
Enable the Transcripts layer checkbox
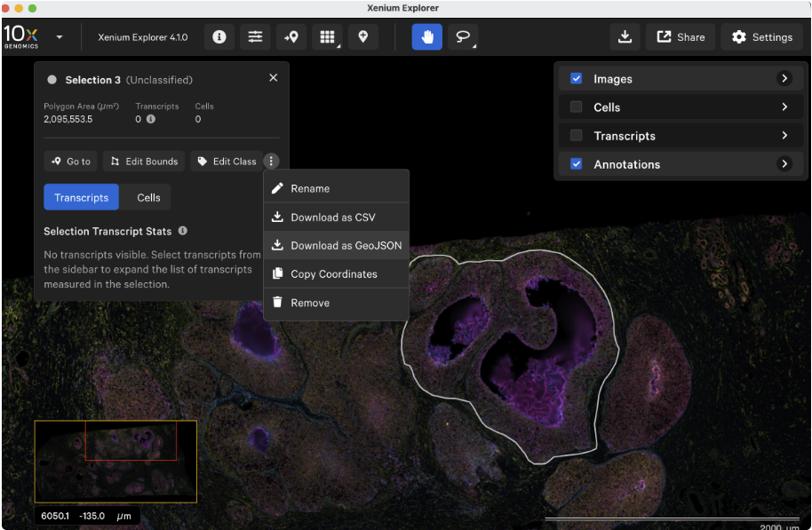click(576, 136)
